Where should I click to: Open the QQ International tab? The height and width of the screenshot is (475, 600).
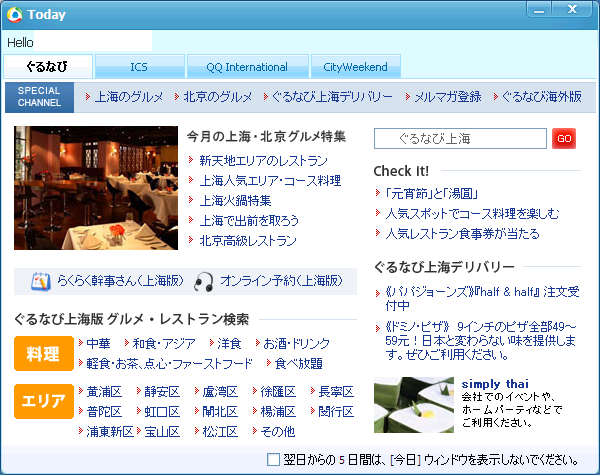pos(247,67)
